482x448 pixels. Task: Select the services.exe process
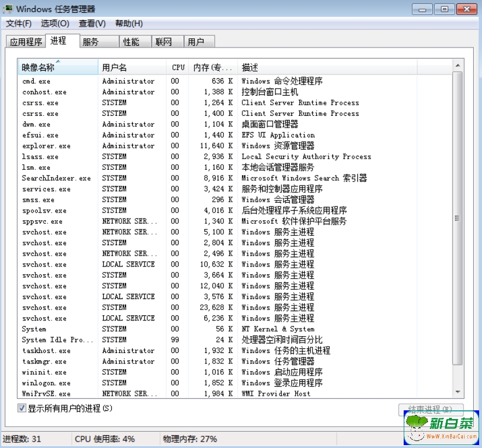tap(235, 189)
